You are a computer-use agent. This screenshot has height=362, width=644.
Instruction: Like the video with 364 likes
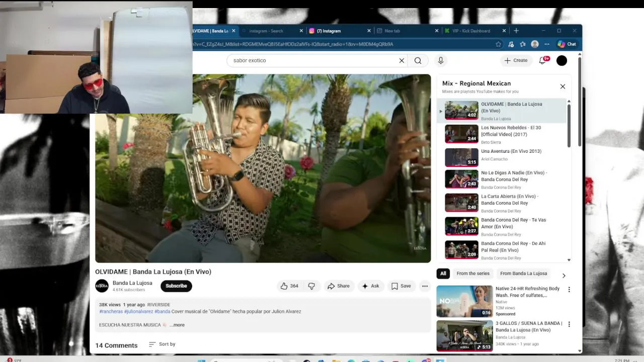click(x=290, y=286)
